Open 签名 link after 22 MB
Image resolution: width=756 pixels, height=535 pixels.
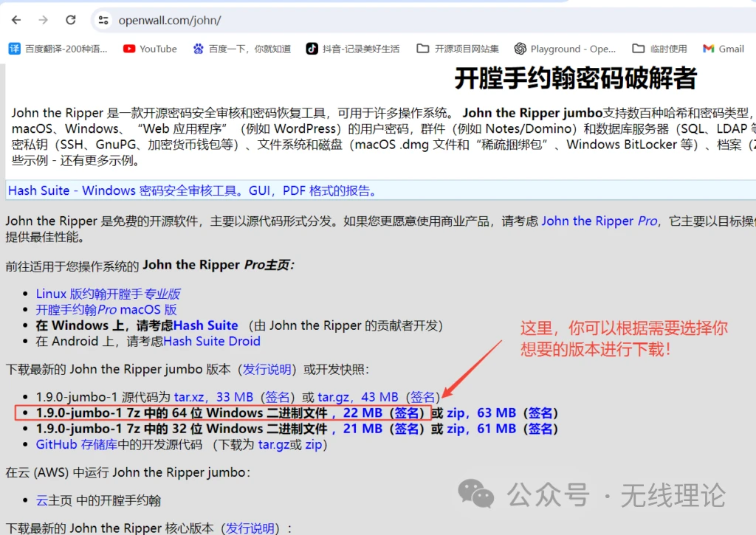407,413
